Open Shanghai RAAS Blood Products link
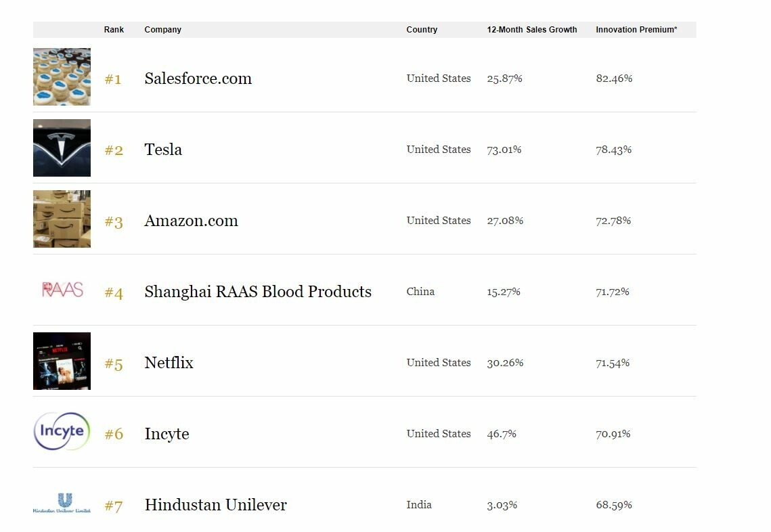The width and height of the screenshot is (771, 532). [258, 292]
